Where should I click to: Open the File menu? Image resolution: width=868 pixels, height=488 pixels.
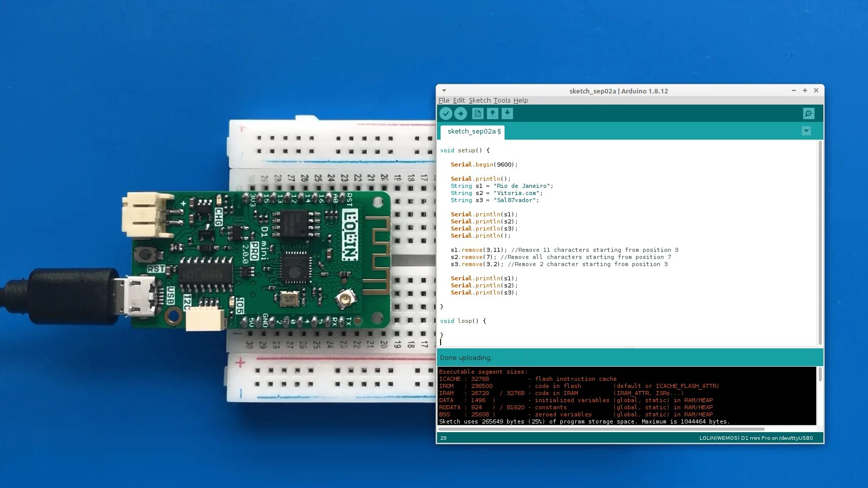point(444,101)
